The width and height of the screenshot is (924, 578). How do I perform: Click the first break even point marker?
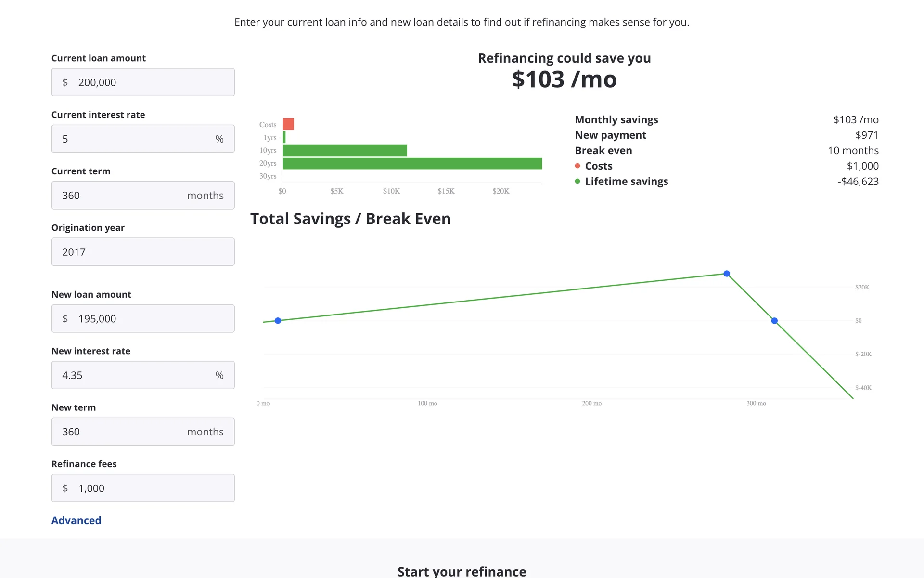[278, 321]
